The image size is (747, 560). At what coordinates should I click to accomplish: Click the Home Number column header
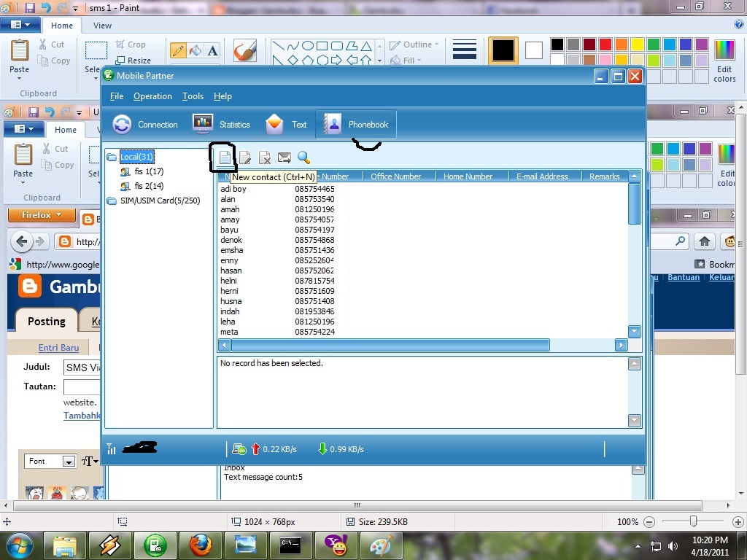pyautogui.click(x=472, y=176)
